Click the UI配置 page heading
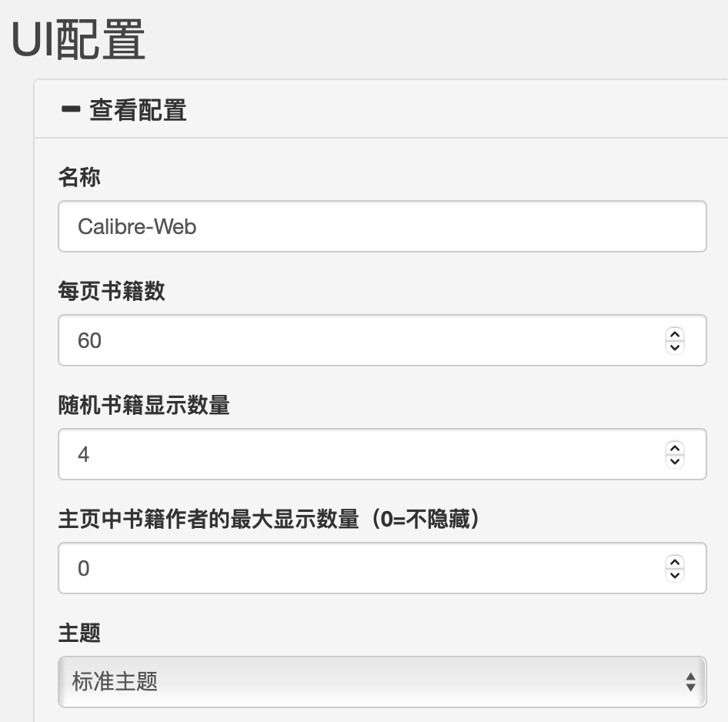The image size is (728, 722). [x=78, y=40]
